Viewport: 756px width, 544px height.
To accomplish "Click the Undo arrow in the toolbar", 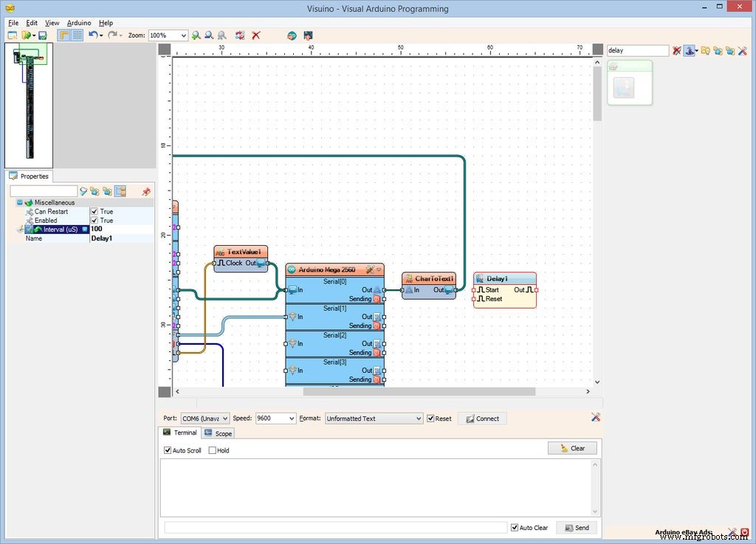I will coord(93,35).
